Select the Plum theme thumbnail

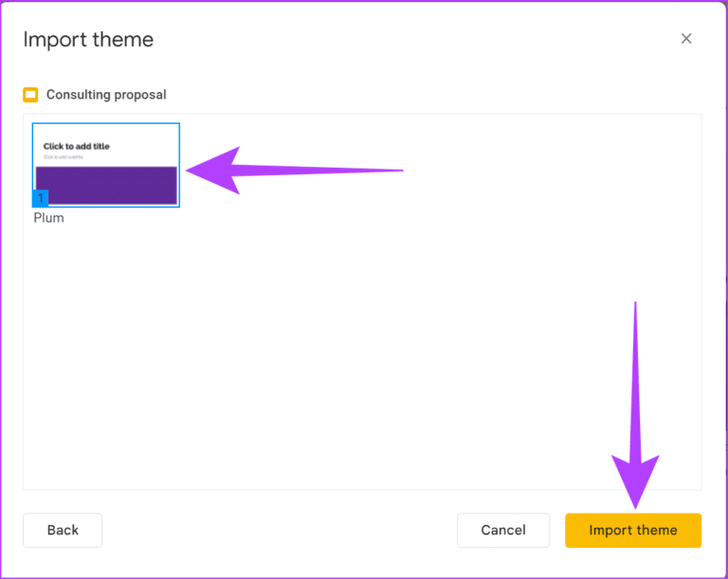(106, 165)
